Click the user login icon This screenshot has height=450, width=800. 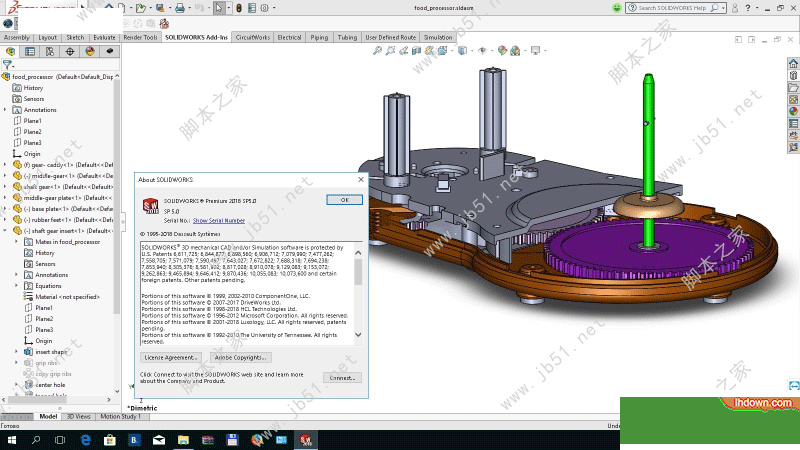coord(735,8)
